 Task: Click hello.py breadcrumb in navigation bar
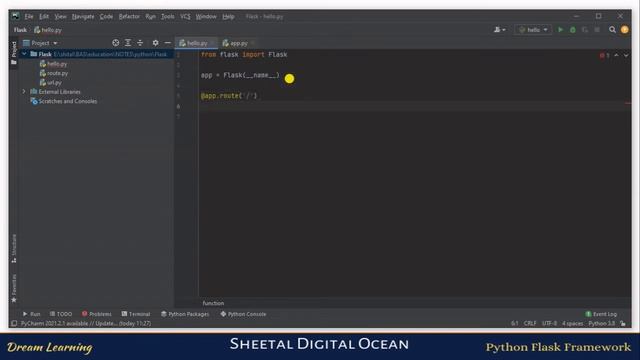tap(48, 30)
